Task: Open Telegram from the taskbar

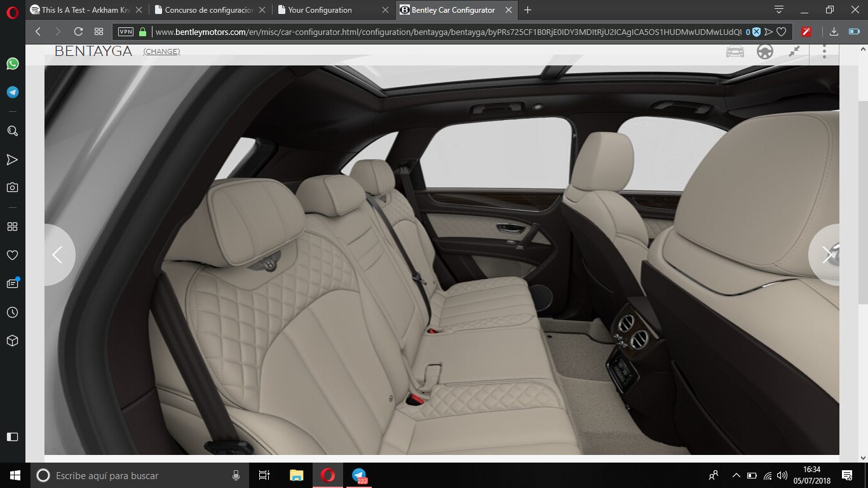Action: click(x=359, y=475)
